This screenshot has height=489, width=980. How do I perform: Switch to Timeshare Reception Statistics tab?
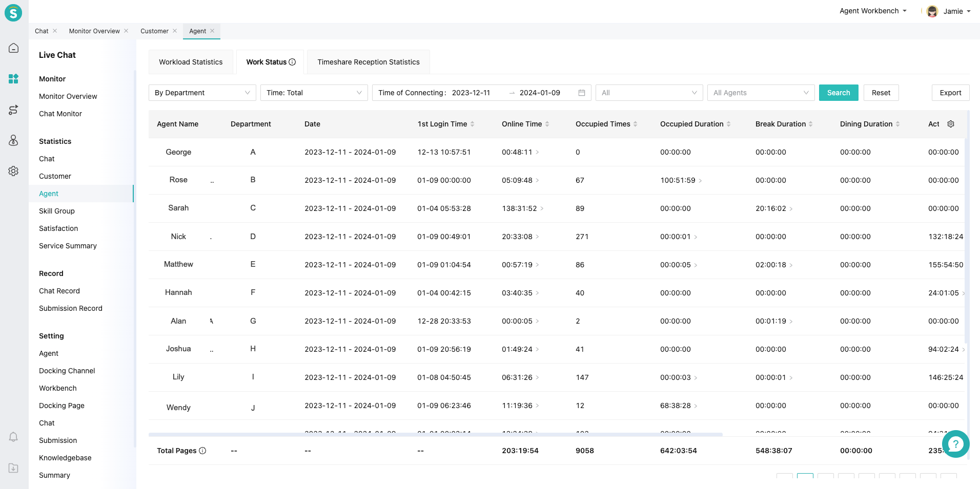(369, 62)
